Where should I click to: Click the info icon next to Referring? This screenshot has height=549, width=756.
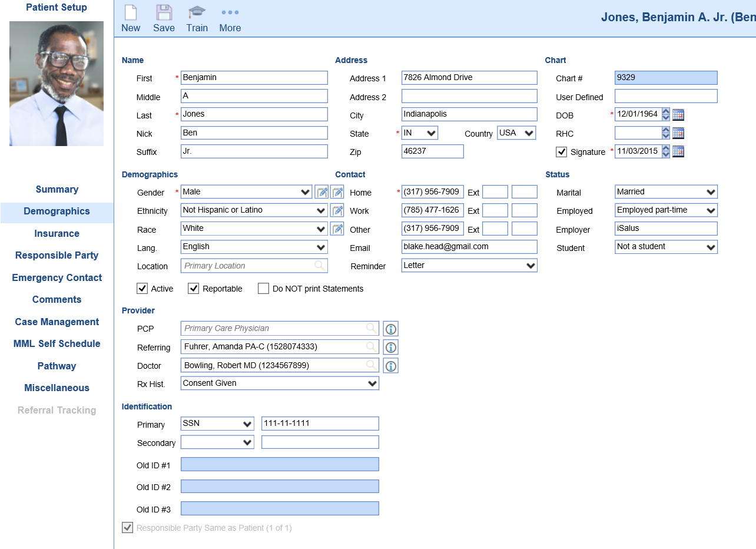click(x=390, y=347)
